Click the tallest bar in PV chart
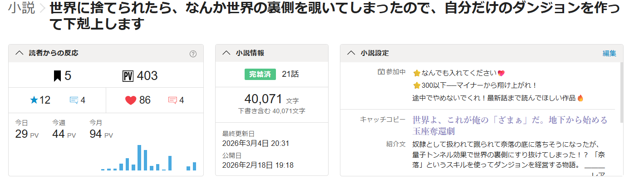This screenshot has width=644, height=185. point(140,158)
